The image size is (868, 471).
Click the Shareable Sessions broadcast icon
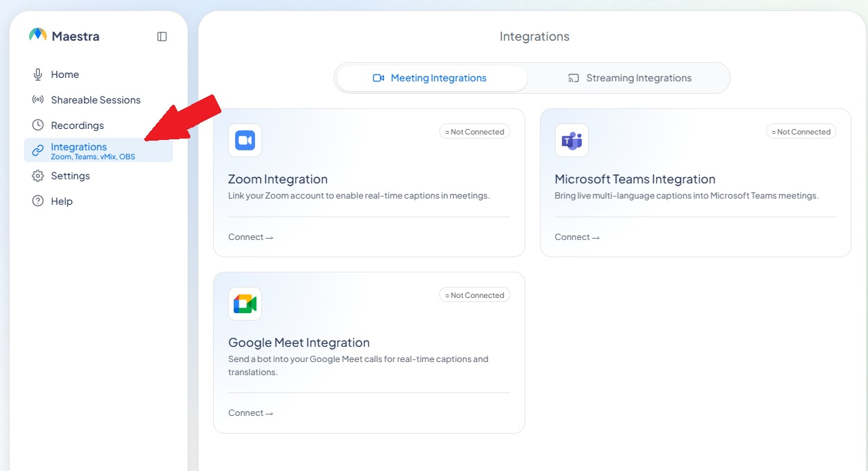pos(38,100)
